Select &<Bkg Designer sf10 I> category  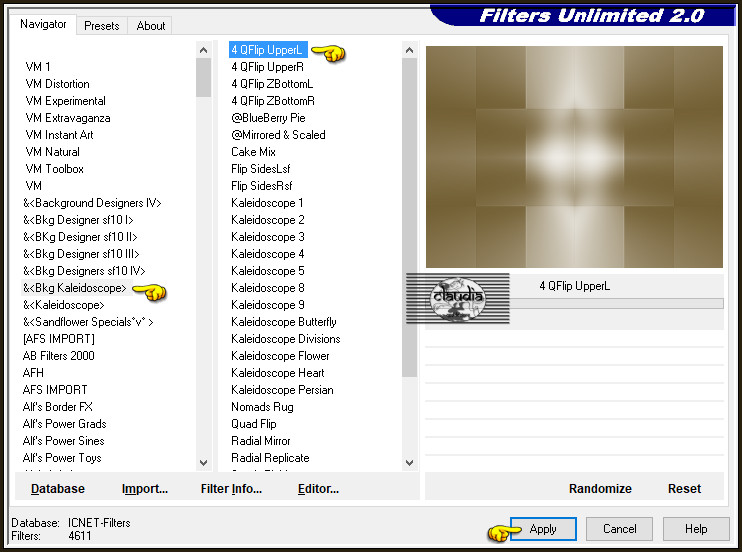tap(78, 220)
